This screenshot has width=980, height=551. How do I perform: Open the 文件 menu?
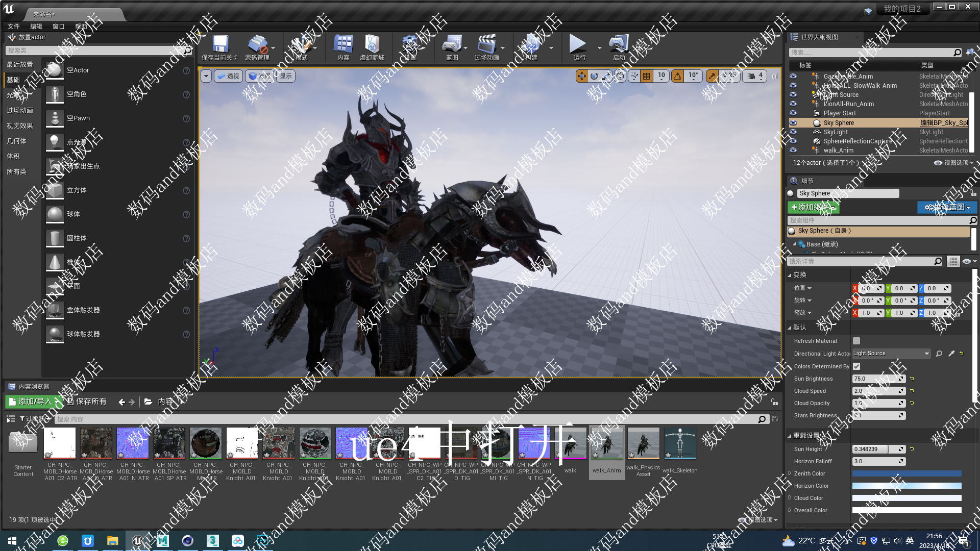[x=14, y=27]
